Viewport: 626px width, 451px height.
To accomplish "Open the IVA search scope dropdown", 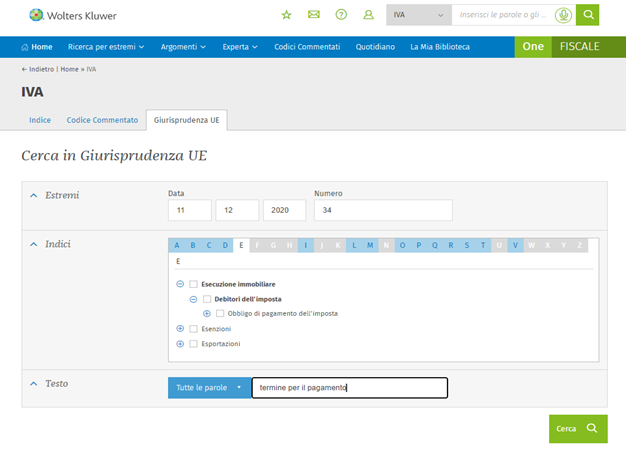I will [416, 15].
